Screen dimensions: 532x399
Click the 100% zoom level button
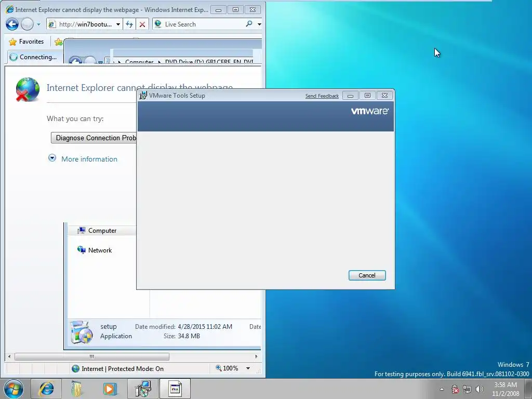coord(227,368)
